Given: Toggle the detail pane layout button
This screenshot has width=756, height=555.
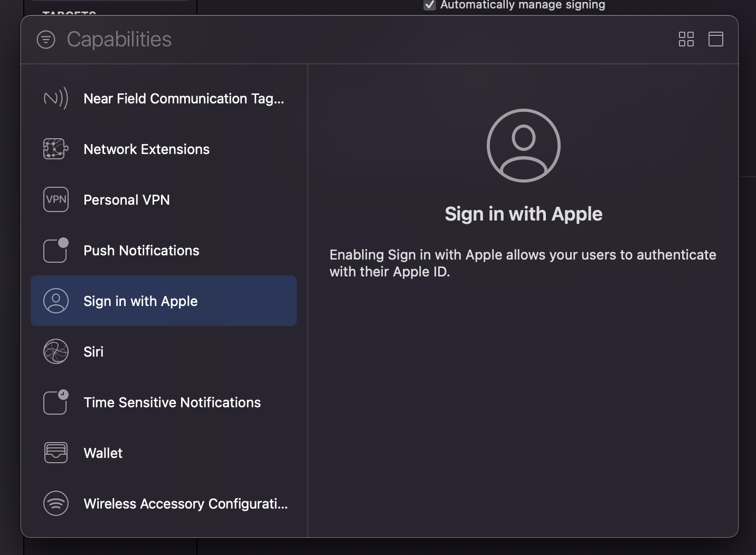Looking at the screenshot, I should [x=715, y=39].
